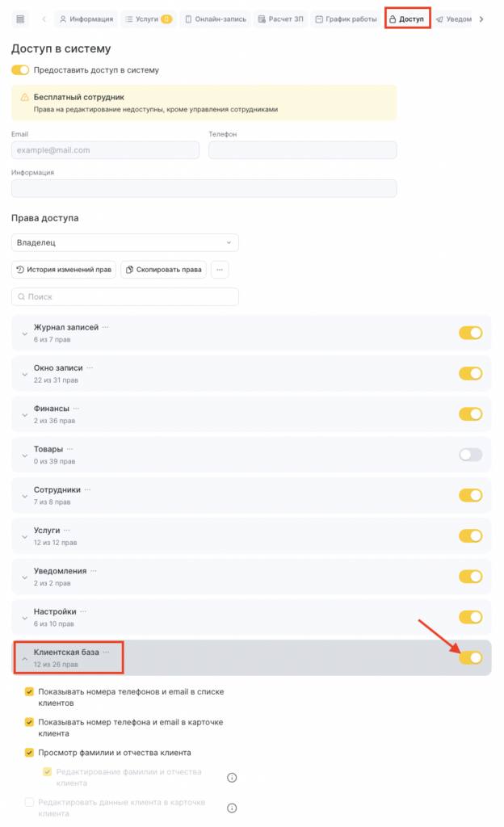Expand the Окно записи permissions section
Viewport: 504px width, 827px height.
pos(23,373)
